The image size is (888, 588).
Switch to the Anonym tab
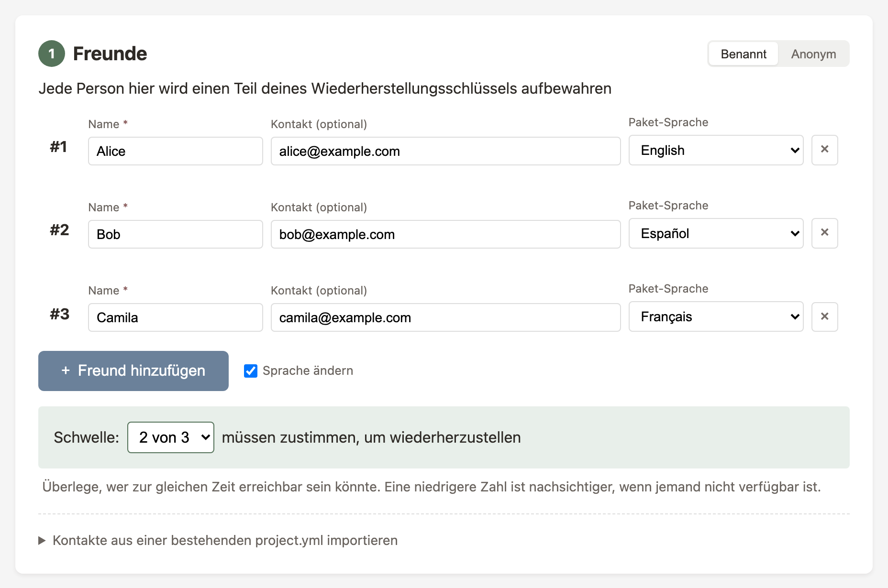[813, 54]
